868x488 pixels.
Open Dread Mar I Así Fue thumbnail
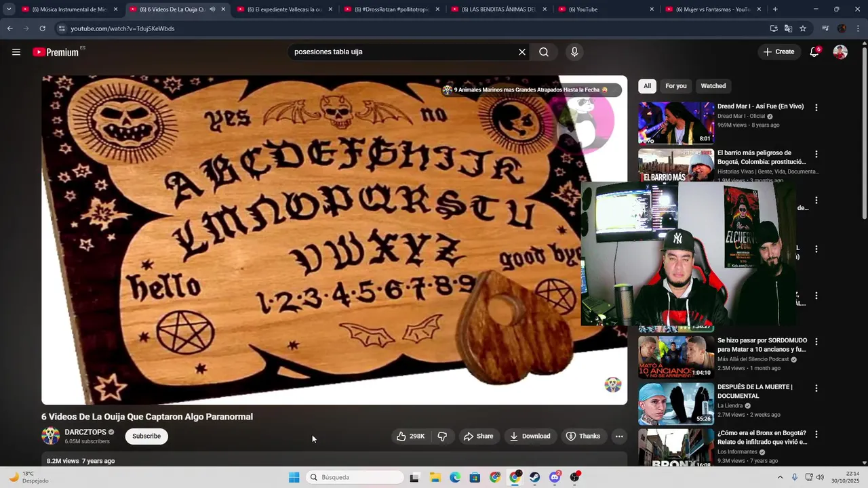click(676, 123)
